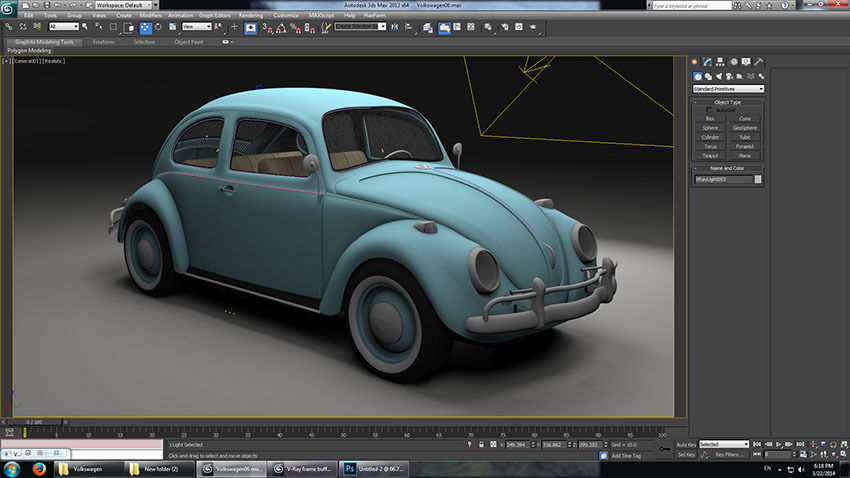This screenshot has width=850, height=478.
Task: Click the Render Production teapot icon
Action: coord(533,27)
